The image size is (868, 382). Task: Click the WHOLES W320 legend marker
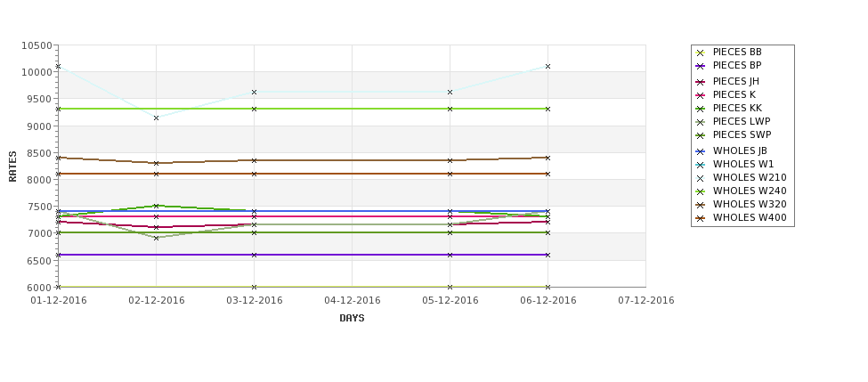tap(701, 206)
